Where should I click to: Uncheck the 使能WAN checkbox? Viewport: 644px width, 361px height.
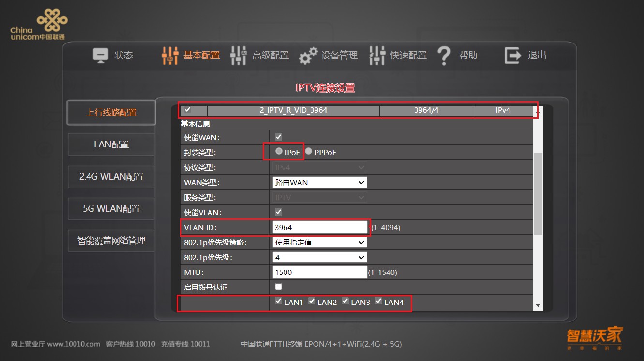click(278, 137)
